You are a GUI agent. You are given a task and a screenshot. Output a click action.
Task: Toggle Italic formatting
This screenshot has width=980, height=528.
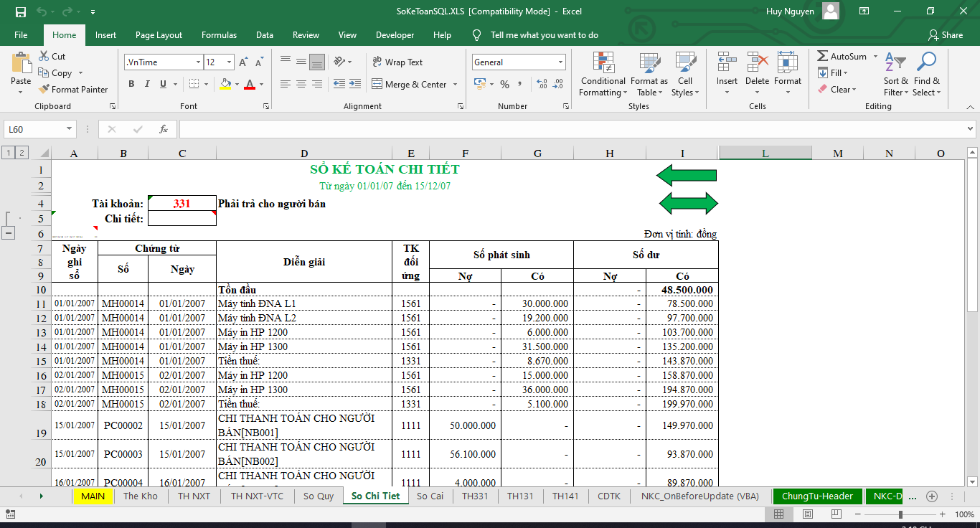coord(147,85)
